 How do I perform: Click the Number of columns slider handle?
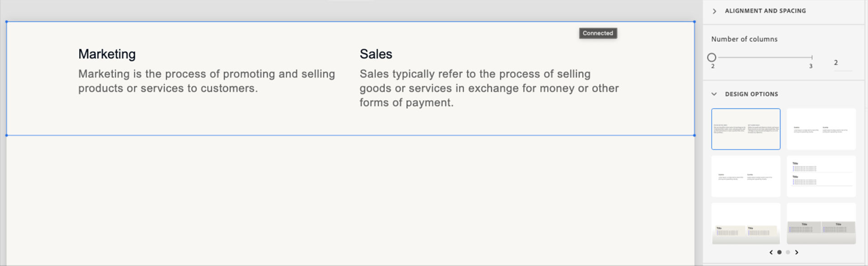point(712,57)
